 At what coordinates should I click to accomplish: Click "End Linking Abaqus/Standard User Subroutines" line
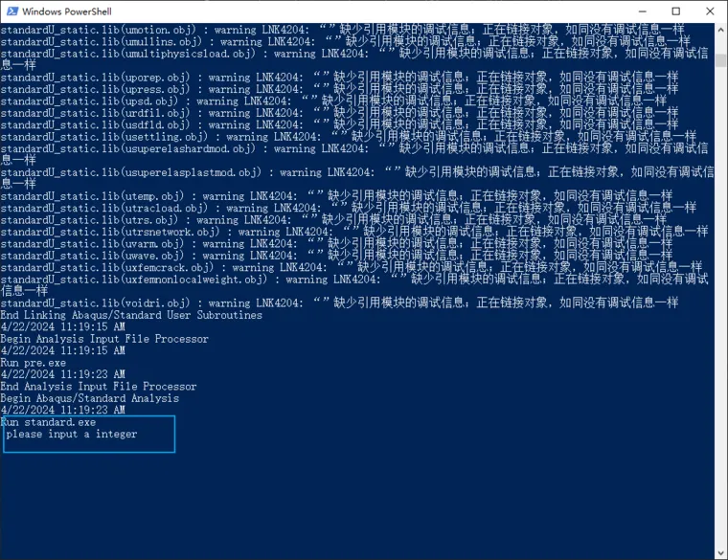(130, 315)
